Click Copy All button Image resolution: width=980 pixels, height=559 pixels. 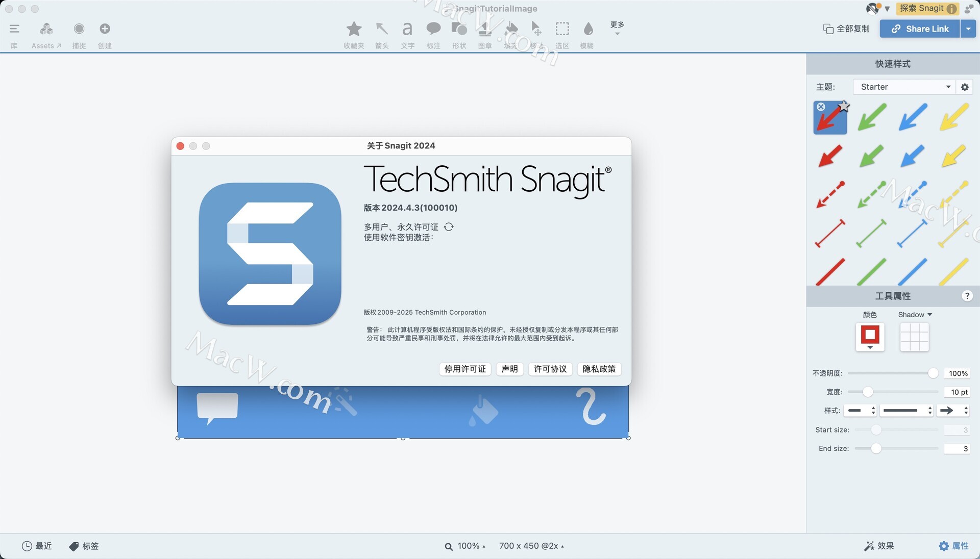point(846,29)
